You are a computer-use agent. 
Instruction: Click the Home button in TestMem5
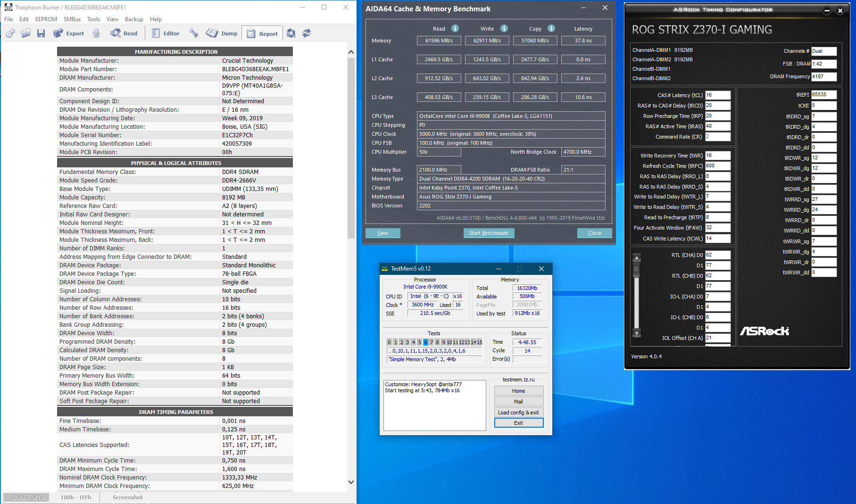[x=519, y=391]
